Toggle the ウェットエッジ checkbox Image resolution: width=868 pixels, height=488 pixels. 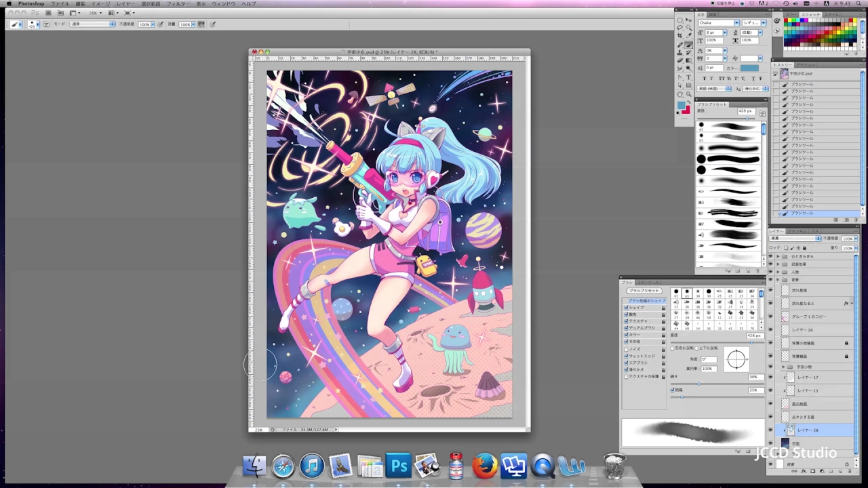click(x=627, y=356)
